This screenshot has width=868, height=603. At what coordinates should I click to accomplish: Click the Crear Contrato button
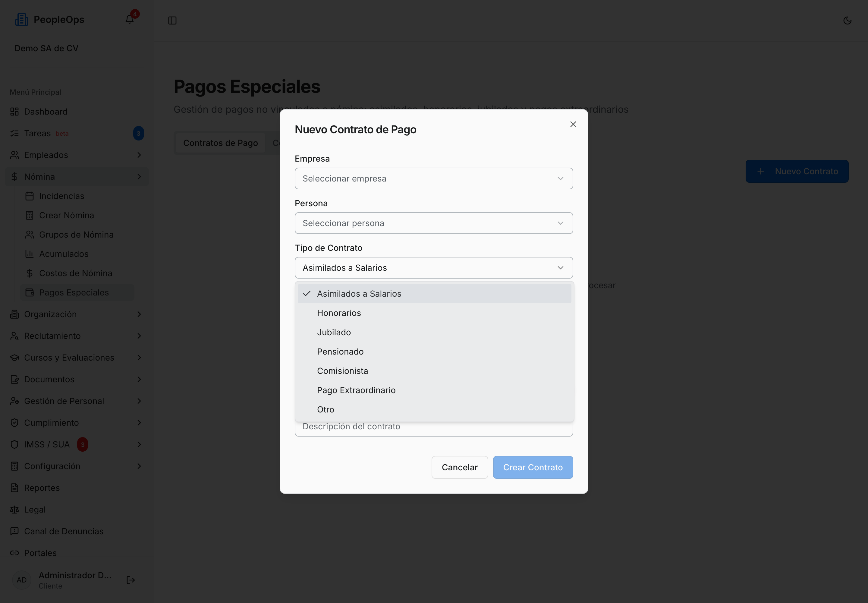pos(533,467)
